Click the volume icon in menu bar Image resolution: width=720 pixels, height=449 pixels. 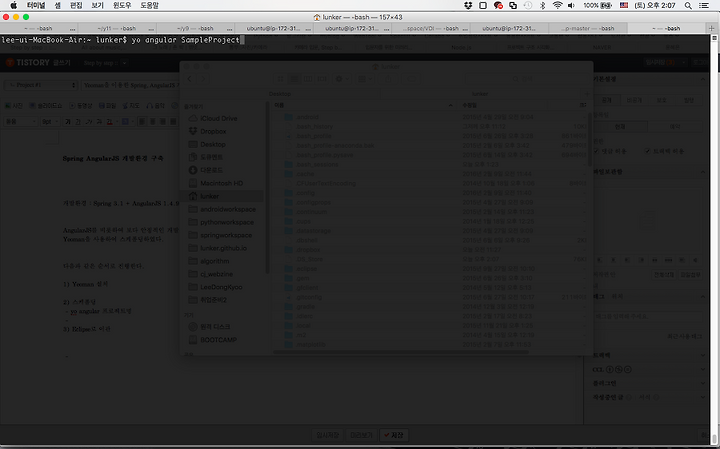(x=571, y=6)
